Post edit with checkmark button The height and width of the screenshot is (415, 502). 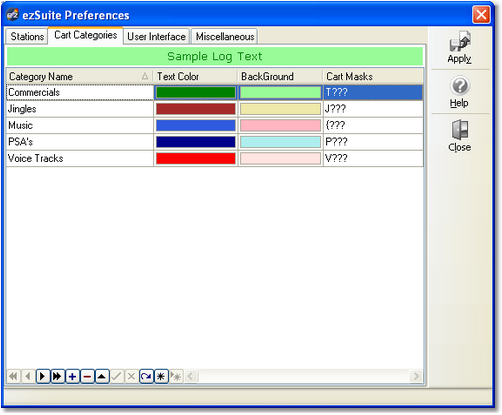[x=117, y=377]
